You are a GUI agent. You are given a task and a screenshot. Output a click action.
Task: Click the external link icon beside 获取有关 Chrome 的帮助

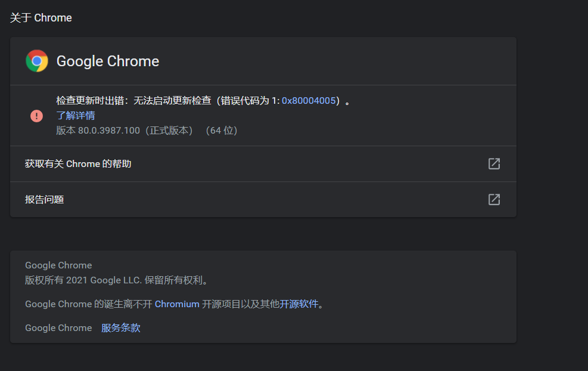tap(494, 163)
